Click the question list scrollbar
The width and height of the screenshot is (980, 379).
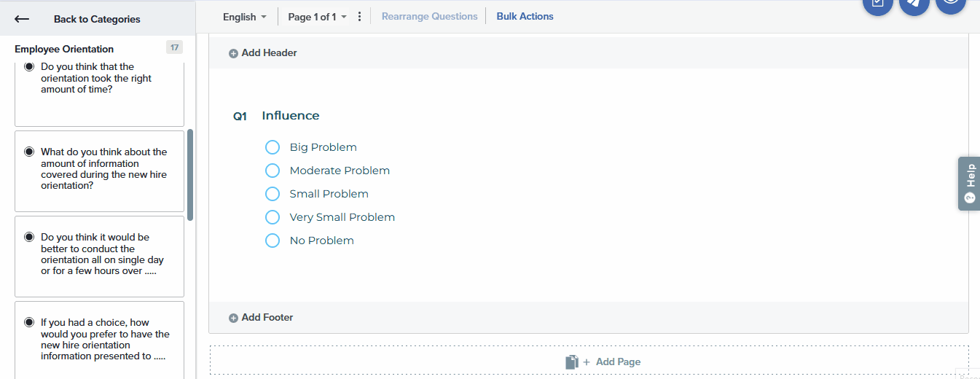[x=190, y=175]
